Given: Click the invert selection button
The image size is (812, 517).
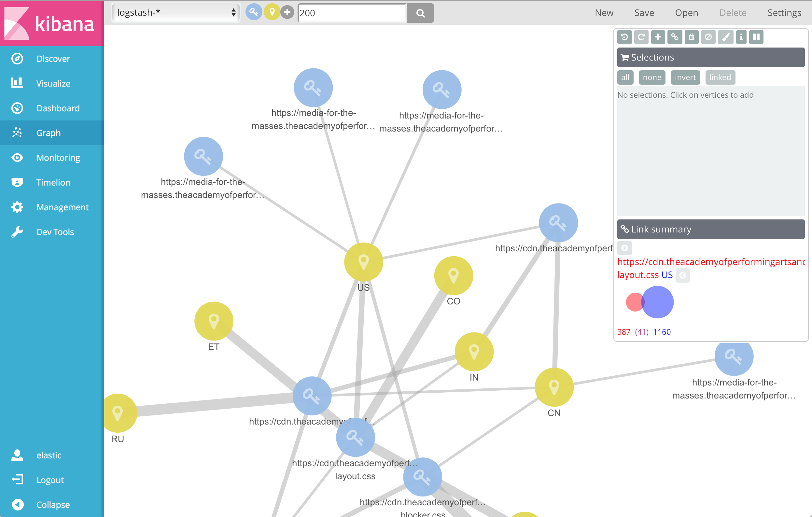Looking at the screenshot, I should [x=685, y=77].
